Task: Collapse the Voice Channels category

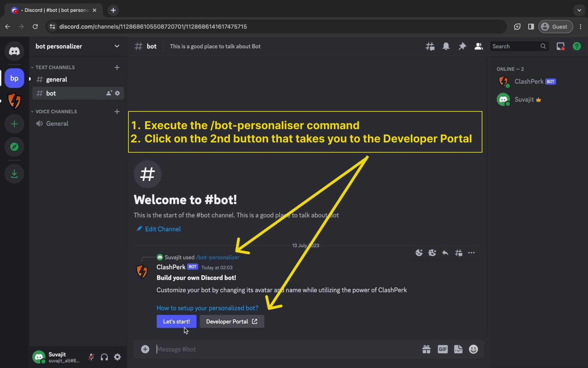Action: [x=56, y=112]
